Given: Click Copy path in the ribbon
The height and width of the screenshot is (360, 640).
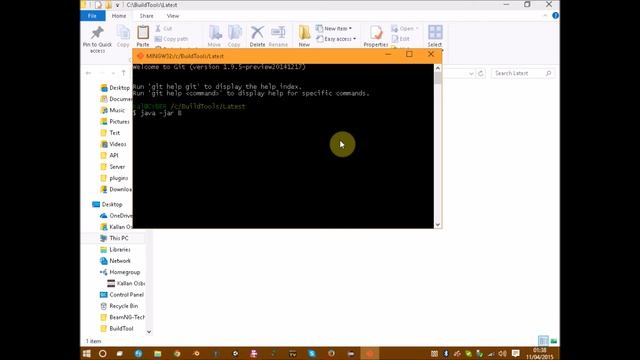Looking at the screenshot, I should [x=171, y=39].
